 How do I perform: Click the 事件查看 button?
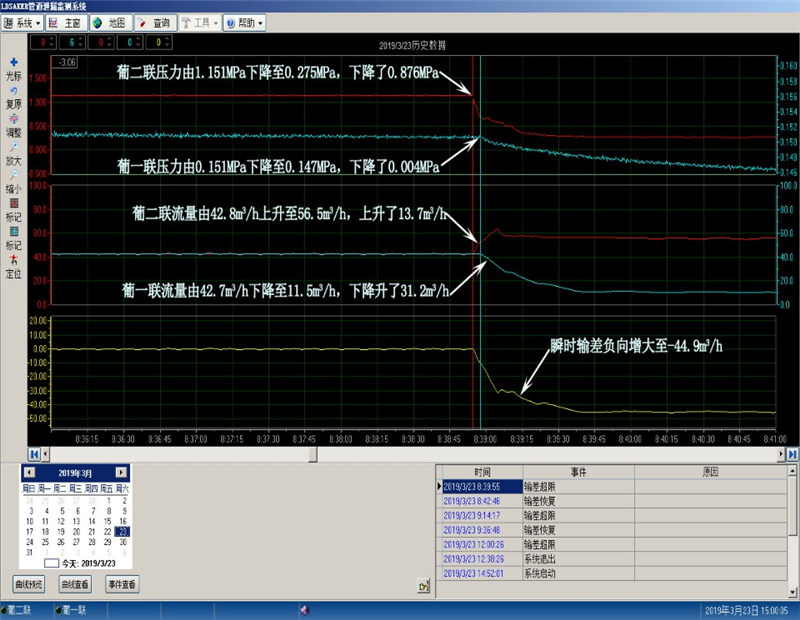click(121, 583)
